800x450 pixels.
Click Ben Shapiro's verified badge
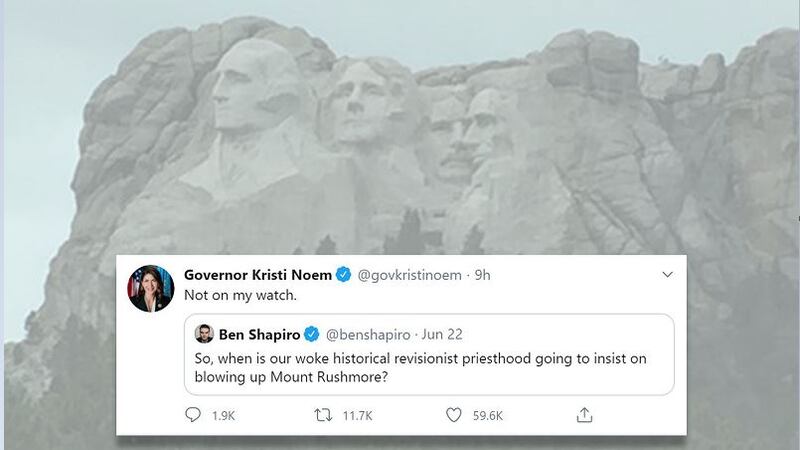[313, 334]
